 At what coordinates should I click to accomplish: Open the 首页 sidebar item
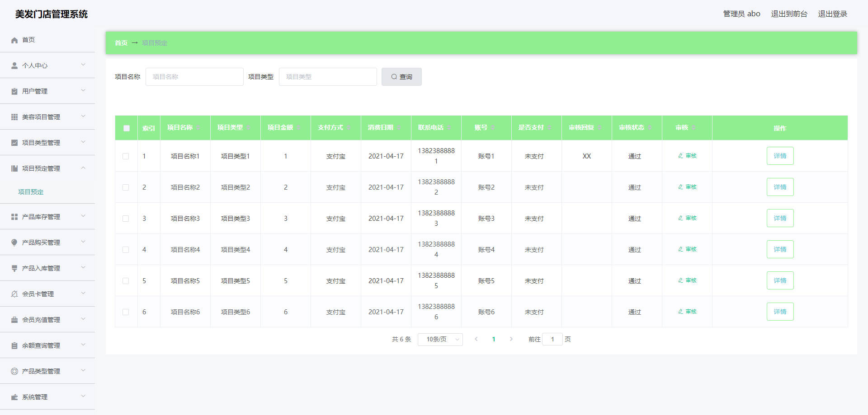47,40
